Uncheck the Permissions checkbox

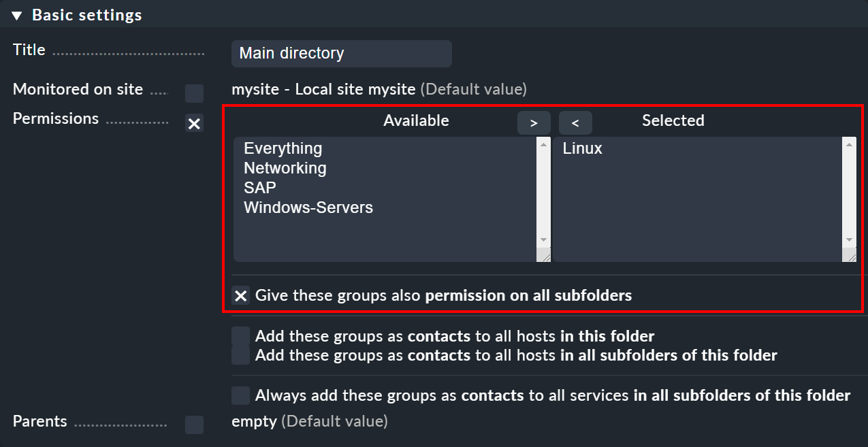(195, 123)
